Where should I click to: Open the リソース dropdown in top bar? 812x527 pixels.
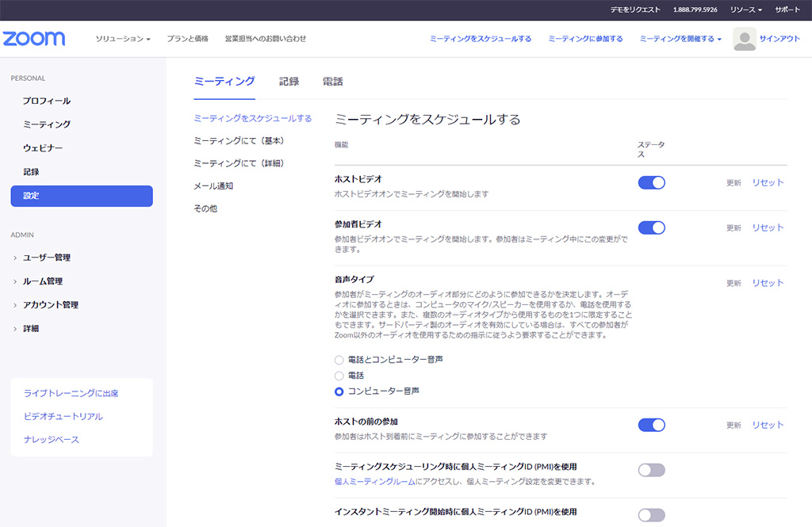pos(745,10)
